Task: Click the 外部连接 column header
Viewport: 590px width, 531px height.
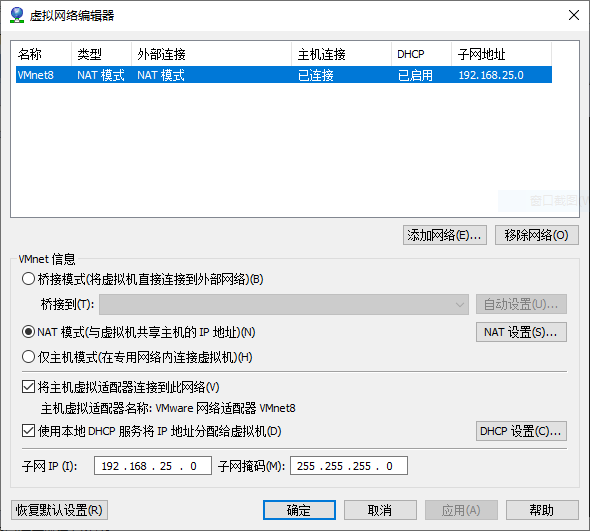Action: point(211,55)
